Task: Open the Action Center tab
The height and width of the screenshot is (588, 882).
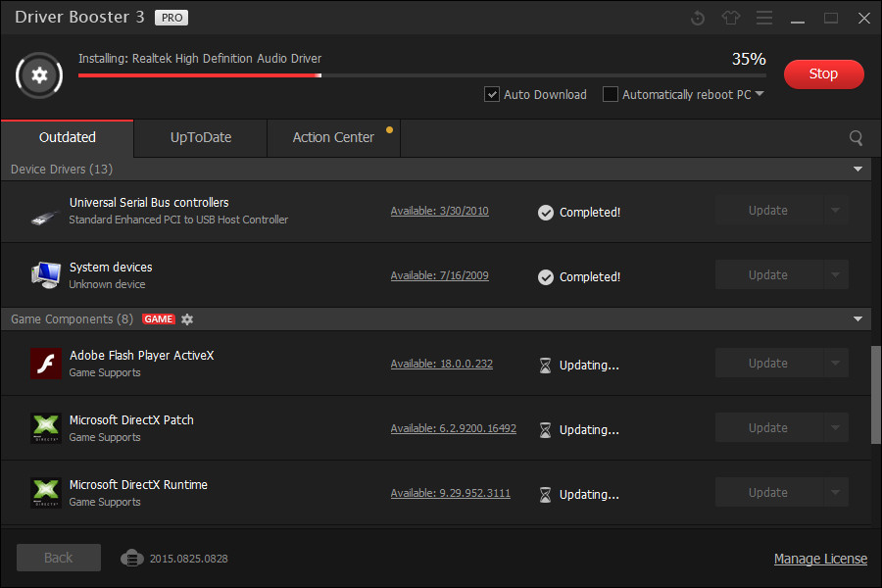Action: coord(333,138)
